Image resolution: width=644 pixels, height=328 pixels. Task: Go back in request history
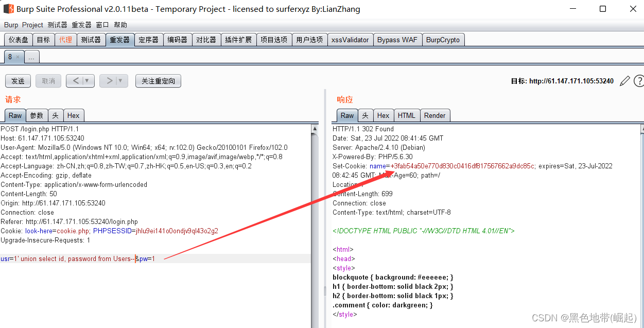click(76, 81)
